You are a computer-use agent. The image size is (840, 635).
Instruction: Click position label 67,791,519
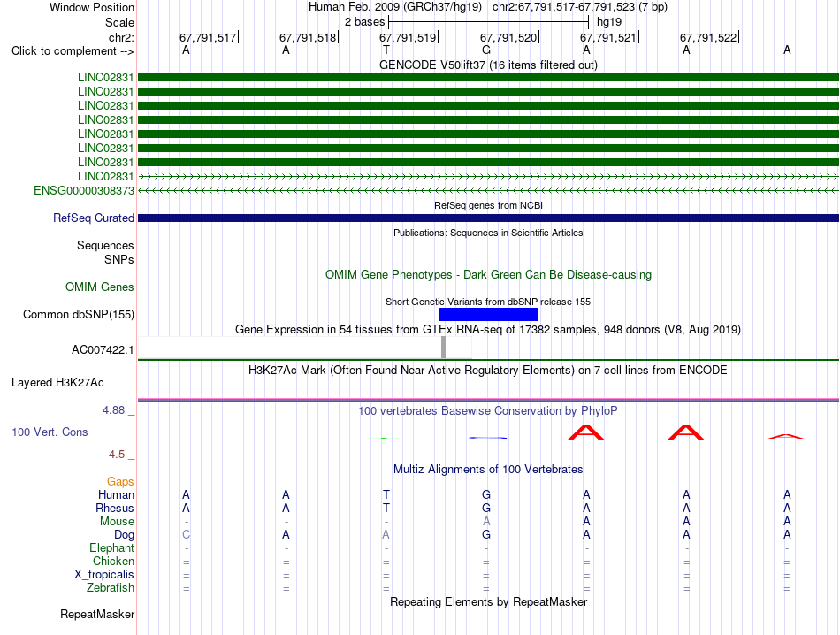coord(408,37)
